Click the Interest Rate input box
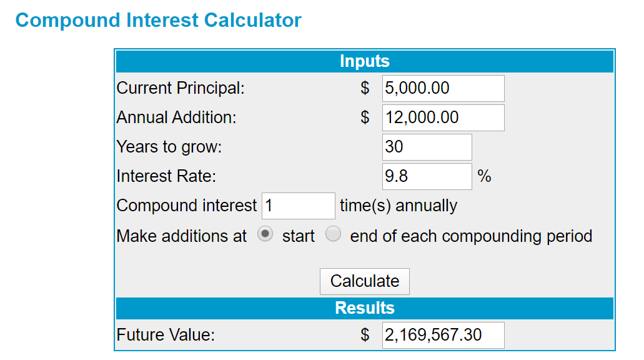This screenshot has height=360, width=644. (x=427, y=176)
